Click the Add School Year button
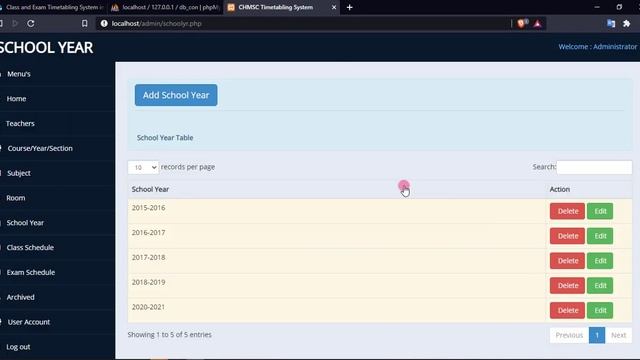640x360 pixels. click(x=176, y=95)
